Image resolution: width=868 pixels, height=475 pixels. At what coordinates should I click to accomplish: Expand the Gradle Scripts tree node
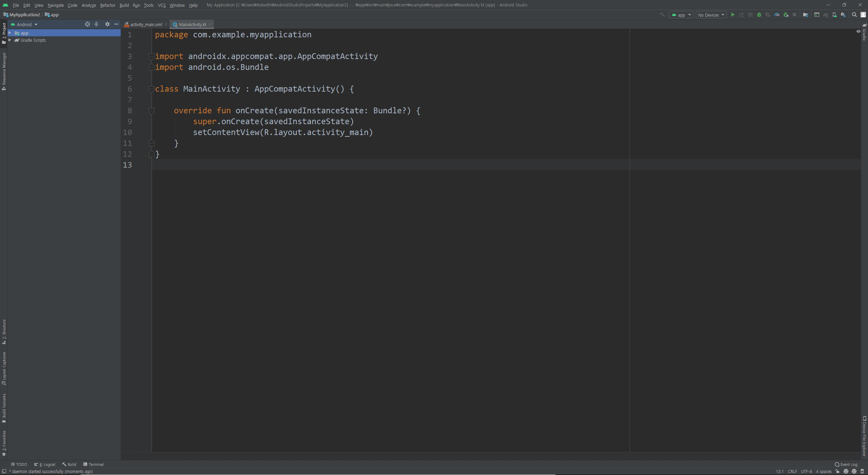[x=10, y=40]
